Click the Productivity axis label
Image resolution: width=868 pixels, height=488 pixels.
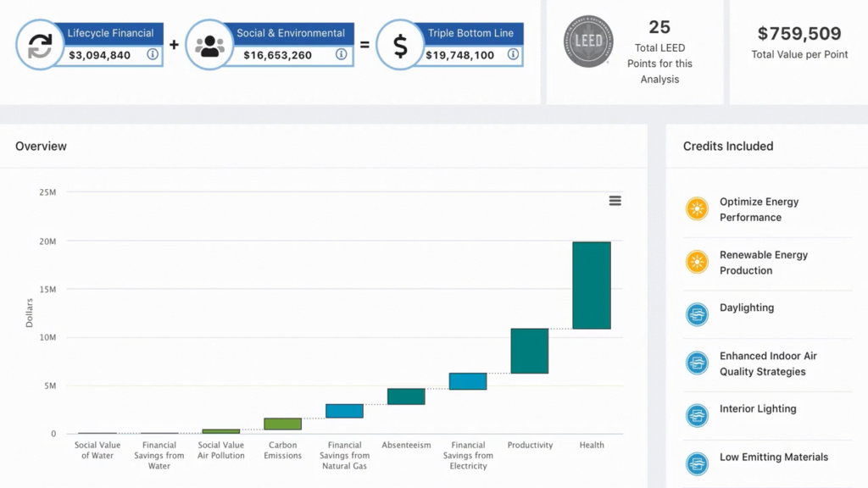click(530, 445)
